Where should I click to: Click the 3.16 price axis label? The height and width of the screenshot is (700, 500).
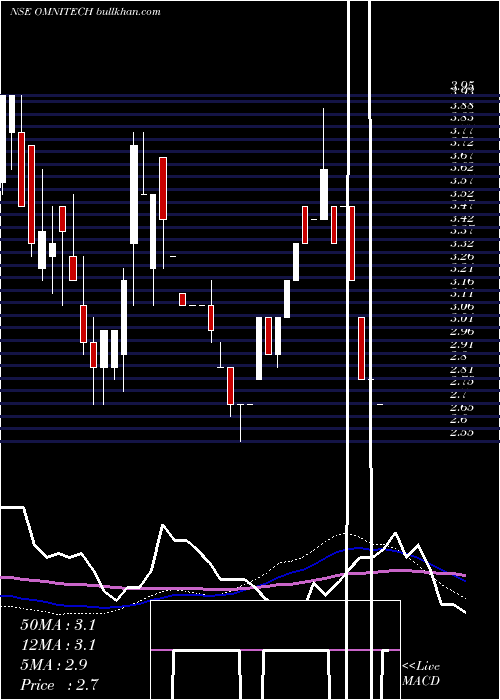462,281
